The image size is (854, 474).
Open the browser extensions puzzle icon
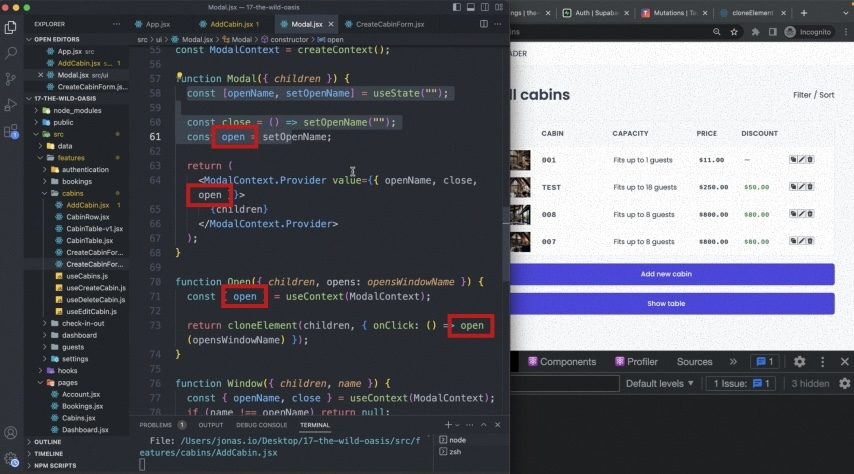(753, 32)
